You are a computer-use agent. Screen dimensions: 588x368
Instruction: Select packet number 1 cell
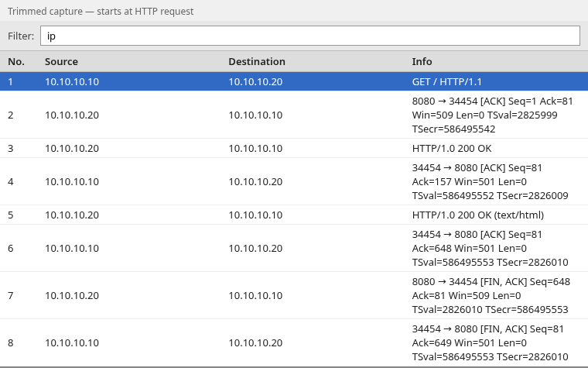click(x=11, y=82)
